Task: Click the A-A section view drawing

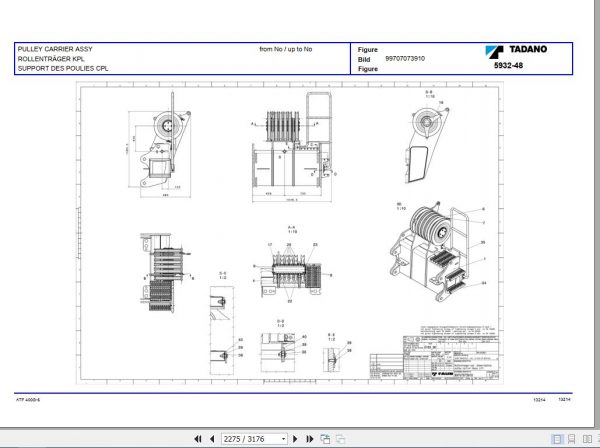Action: (x=291, y=272)
